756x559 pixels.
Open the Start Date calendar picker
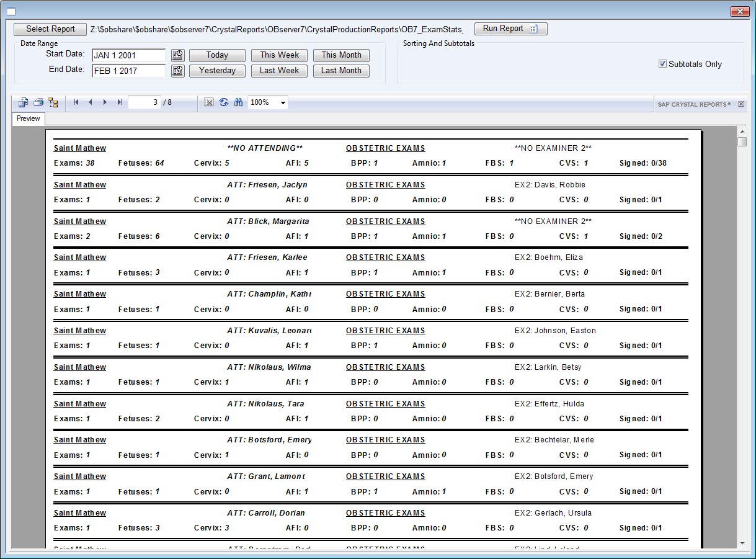177,55
